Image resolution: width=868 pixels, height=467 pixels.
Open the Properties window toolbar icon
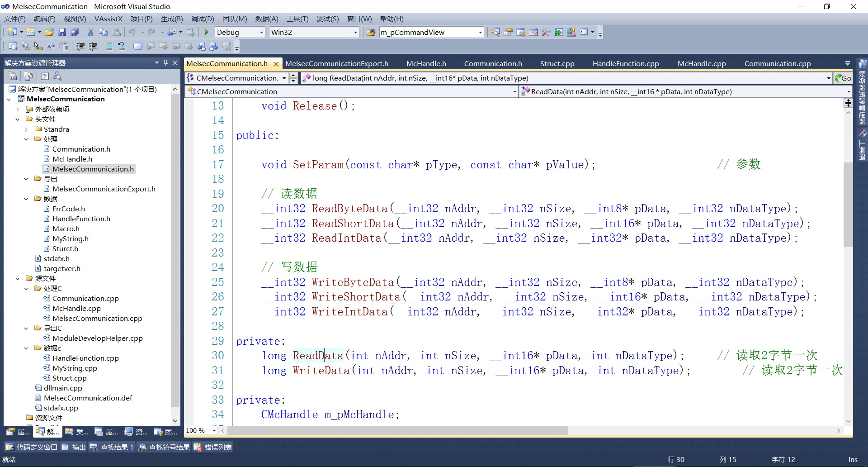click(508, 32)
